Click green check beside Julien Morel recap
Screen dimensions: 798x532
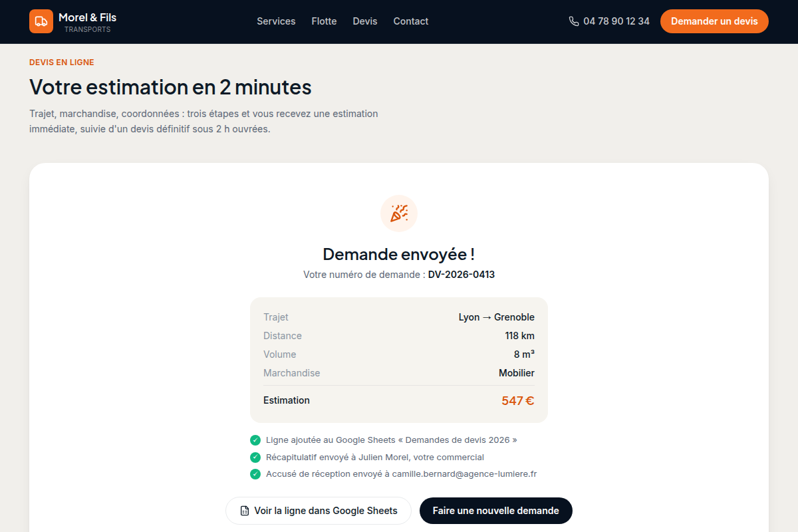255,458
